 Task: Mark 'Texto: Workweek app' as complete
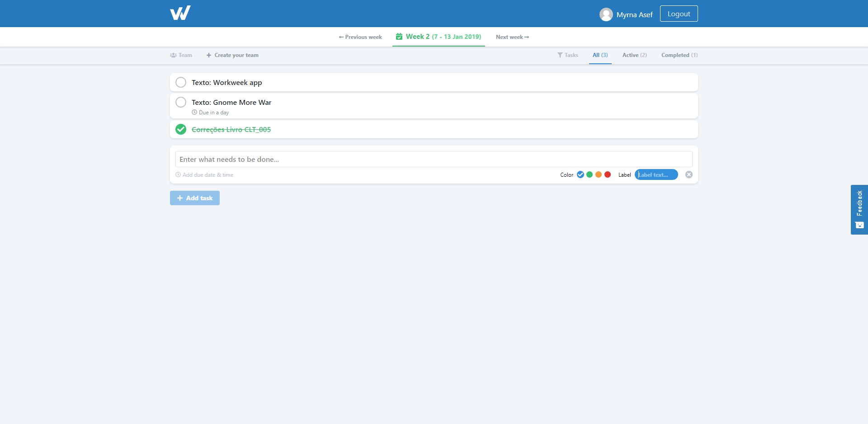(181, 82)
